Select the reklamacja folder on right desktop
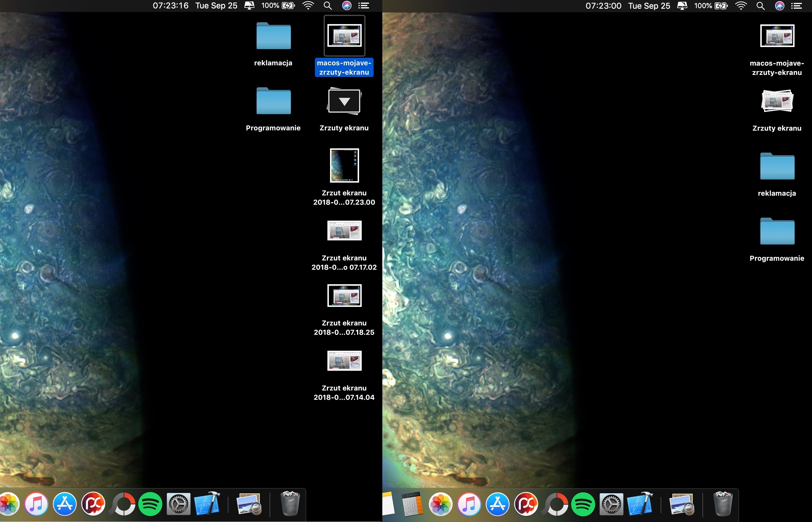 777,166
